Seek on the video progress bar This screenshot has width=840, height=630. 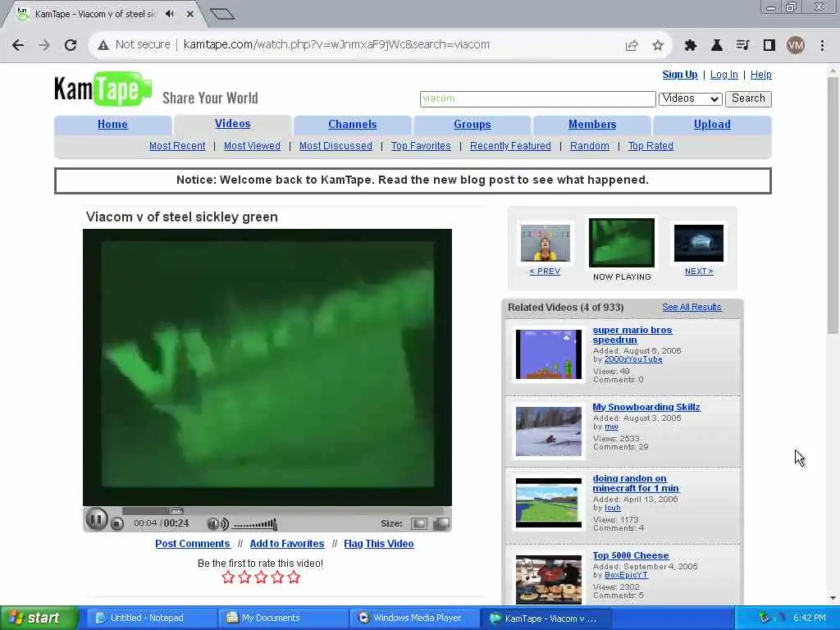coord(283,510)
